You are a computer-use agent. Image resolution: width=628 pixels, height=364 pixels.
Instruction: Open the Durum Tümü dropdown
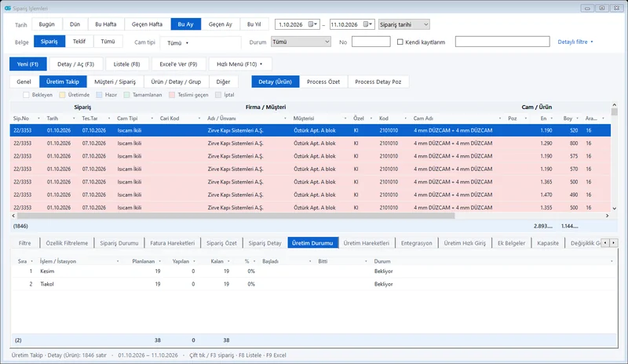pyautogui.click(x=301, y=42)
